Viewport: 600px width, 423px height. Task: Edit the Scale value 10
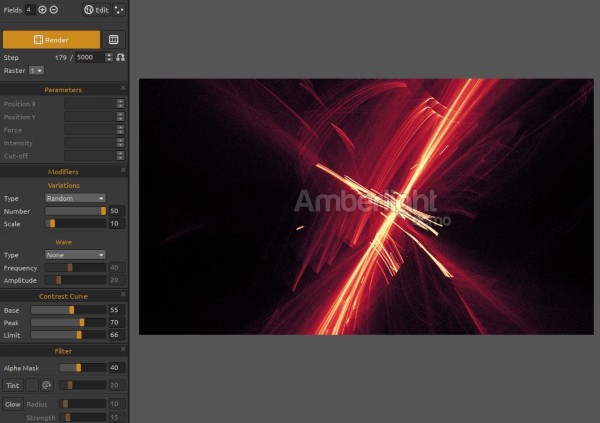click(117, 224)
